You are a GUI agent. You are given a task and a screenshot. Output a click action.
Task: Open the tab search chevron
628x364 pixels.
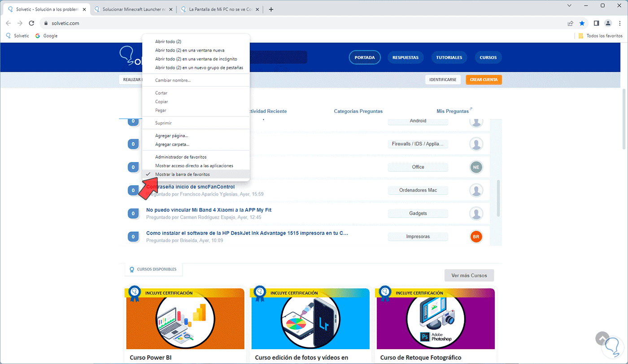tap(569, 6)
